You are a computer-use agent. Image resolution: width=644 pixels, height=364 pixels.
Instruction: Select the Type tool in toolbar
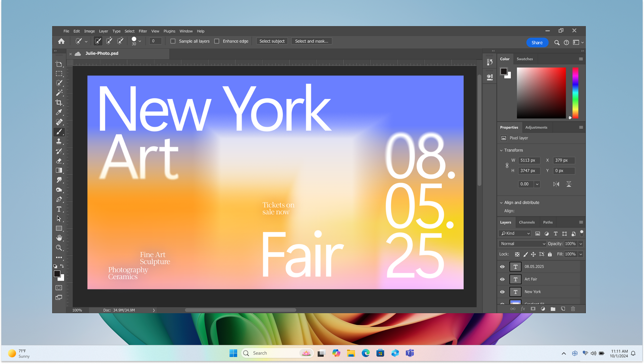point(59,209)
